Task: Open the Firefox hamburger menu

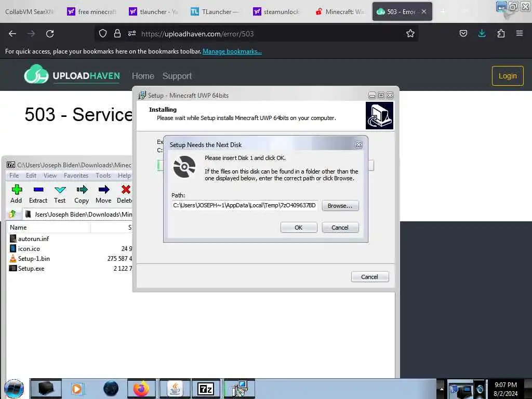Action: (519, 33)
